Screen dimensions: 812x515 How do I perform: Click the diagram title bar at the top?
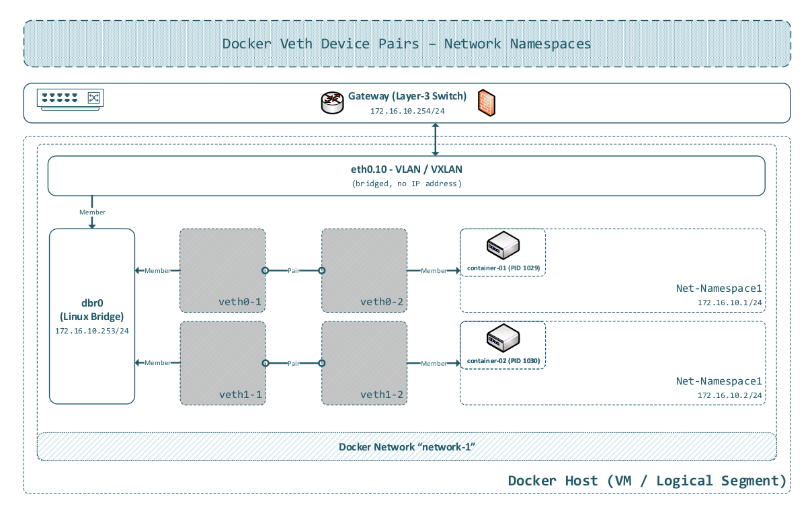(x=407, y=44)
